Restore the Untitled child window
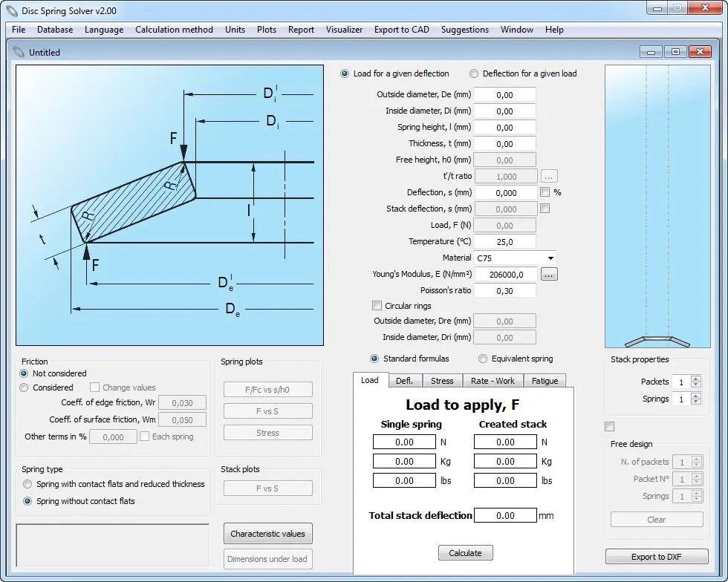The width and height of the screenshot is (728, 582). coord(675,52)
